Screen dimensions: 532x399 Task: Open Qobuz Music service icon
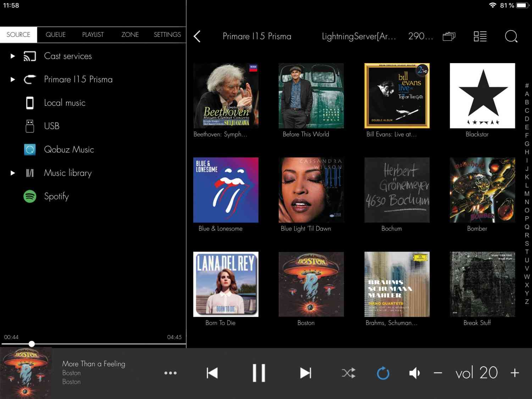pos(30,150)
